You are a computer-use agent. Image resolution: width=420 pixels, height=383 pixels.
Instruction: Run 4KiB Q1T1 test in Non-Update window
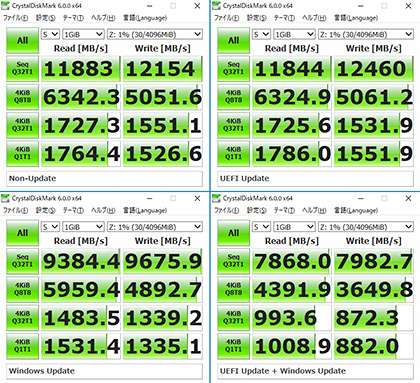pos(22,154)
